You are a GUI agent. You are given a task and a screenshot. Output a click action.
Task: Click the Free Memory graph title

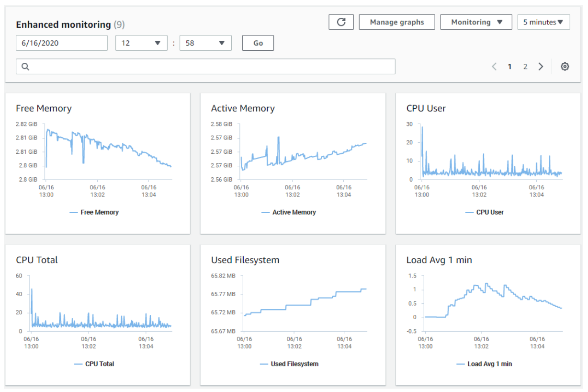[44, 108]
